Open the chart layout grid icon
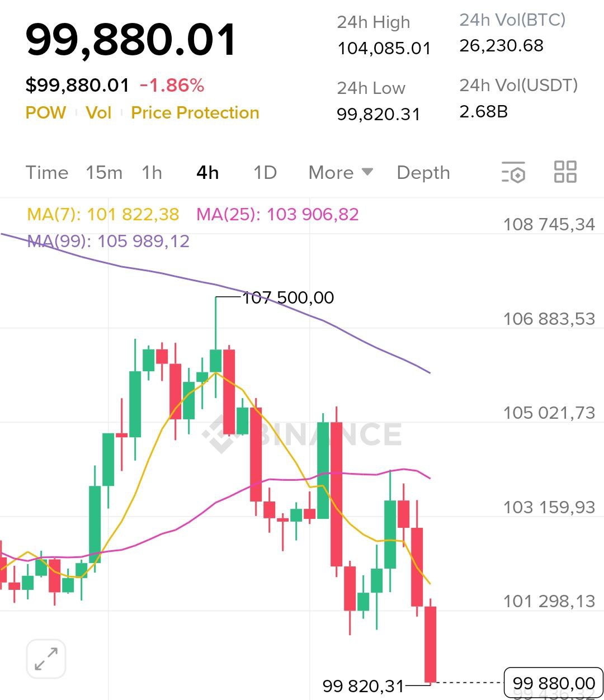604x700 pixels. 565,172
